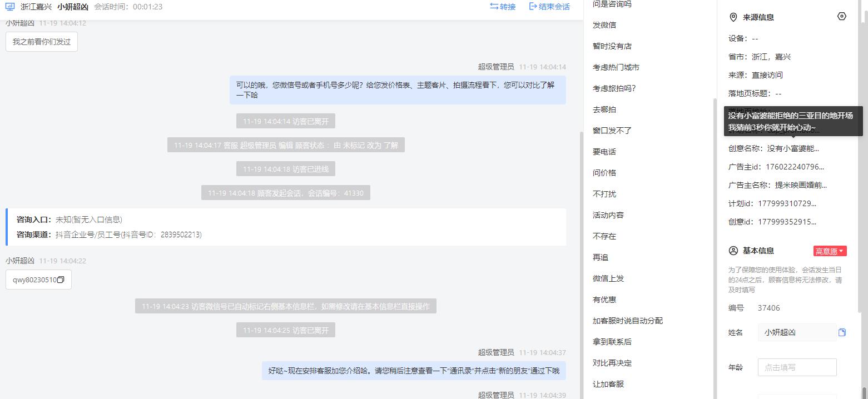Click the 创意id value

[x=787, y=222]
